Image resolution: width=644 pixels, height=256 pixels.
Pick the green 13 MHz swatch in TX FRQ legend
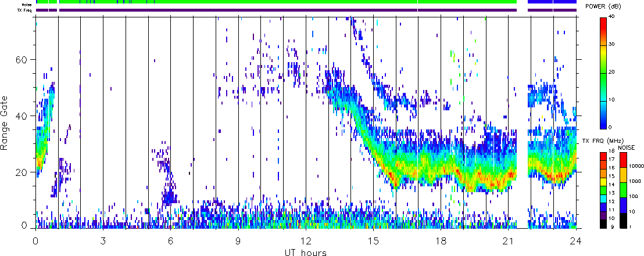point(603,190)
